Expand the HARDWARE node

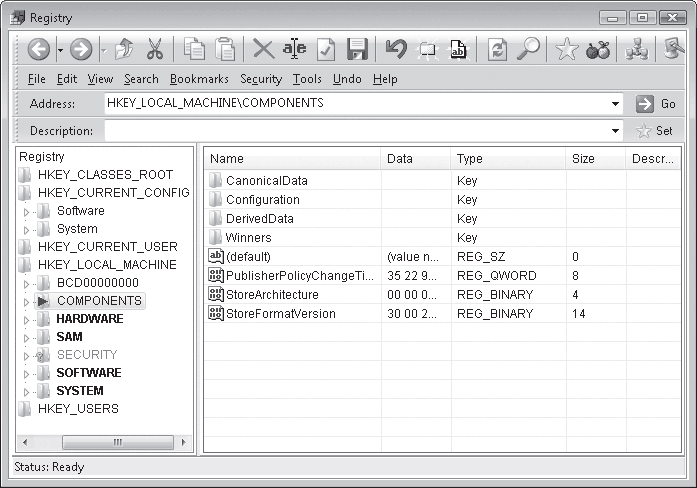[26, 320]
